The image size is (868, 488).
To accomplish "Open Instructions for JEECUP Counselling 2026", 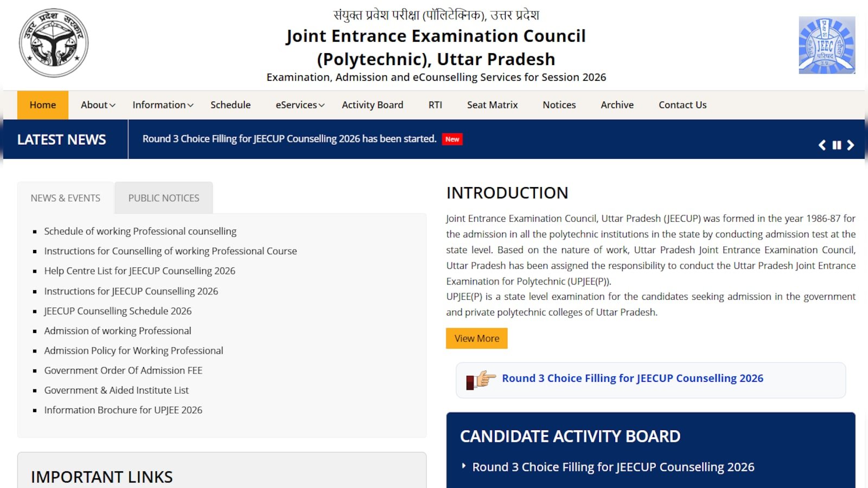I will tap(131, 291).
